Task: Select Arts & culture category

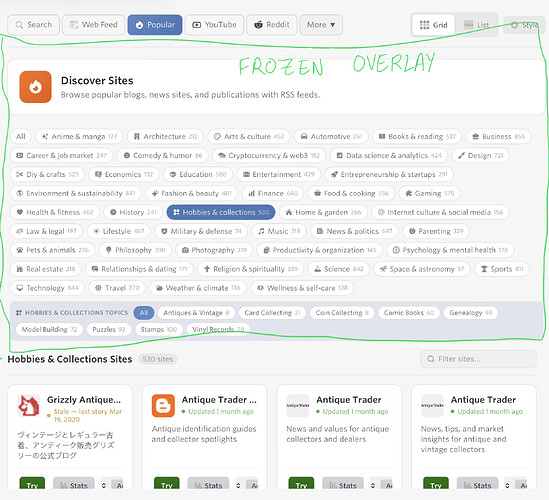Action: click(249, 137)
